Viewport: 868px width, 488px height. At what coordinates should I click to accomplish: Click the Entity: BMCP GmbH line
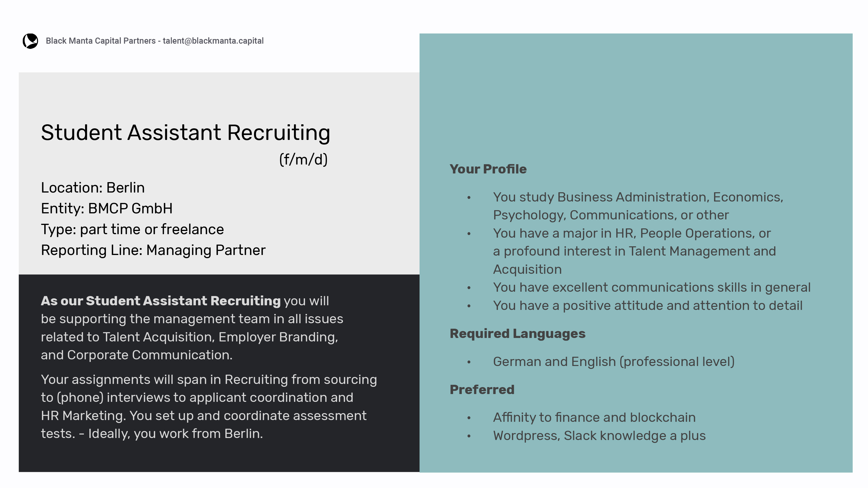(x=106, y=208)
